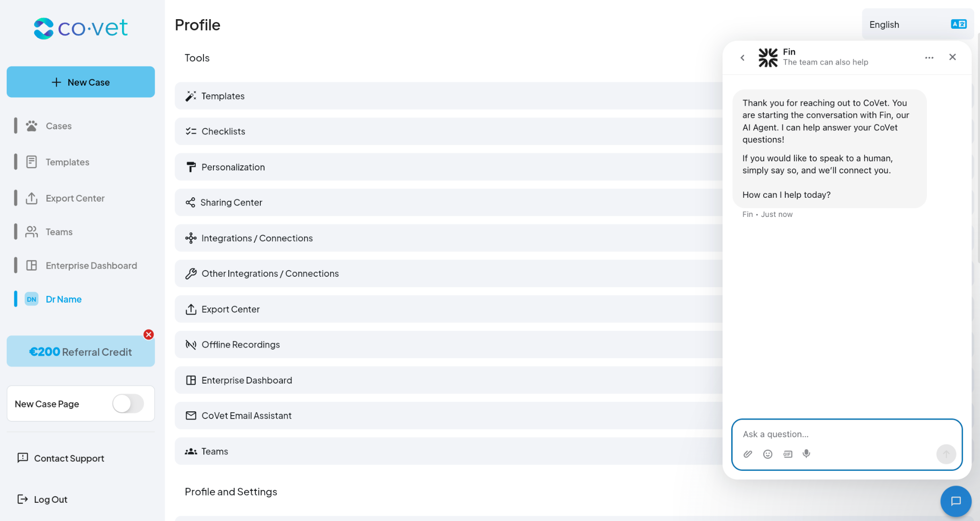980x521 pixels.
Task: Click the attachment paperclip icon in chat
Action: (748, 454)
